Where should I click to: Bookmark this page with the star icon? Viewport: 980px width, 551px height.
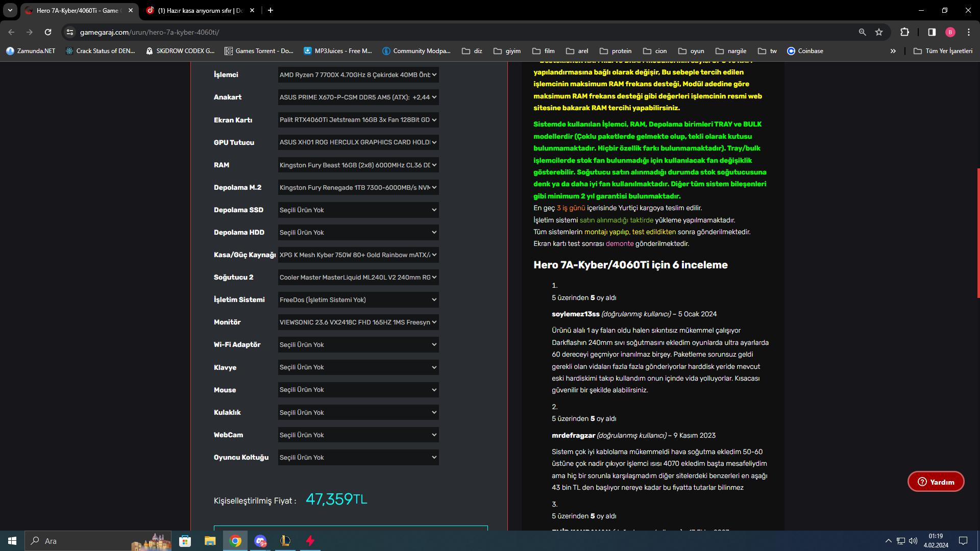[x=879, y=32]
